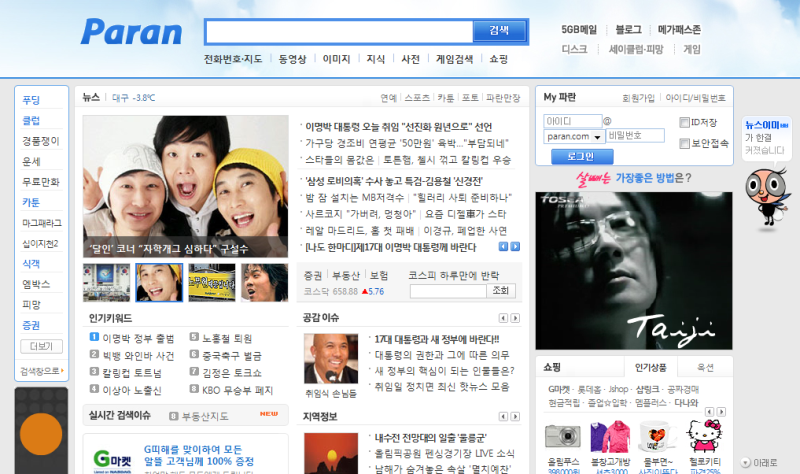Open the sunset photo in 지역정보

click(331, 453)
